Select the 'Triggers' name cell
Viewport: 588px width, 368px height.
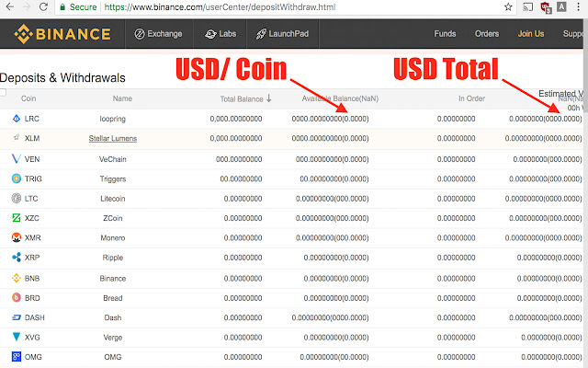[112, 178]
